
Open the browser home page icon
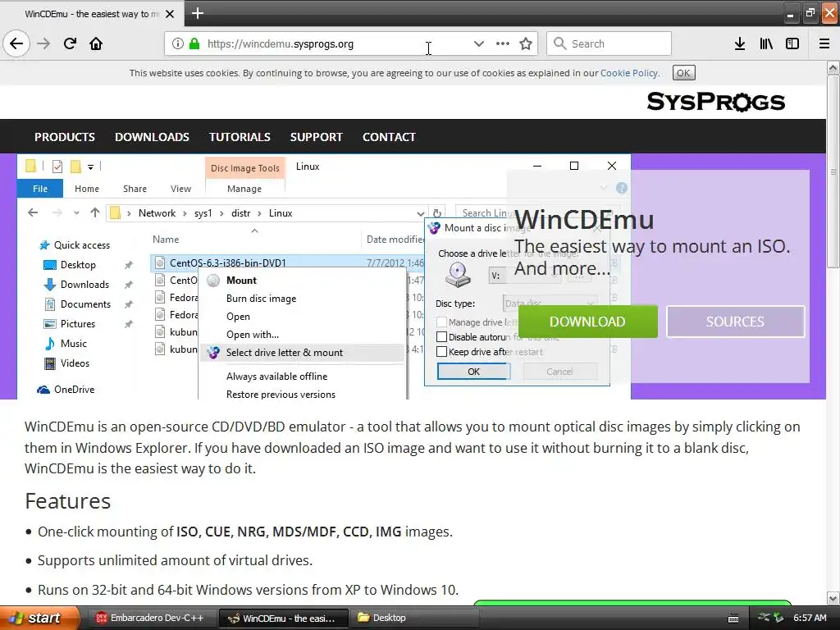pyautogui.click(x=96, y=43)
